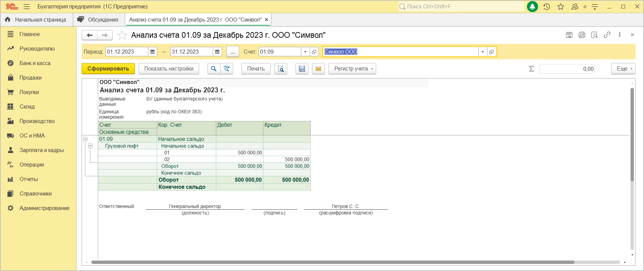
Task: Add report to favorites star
Action: 122,35
